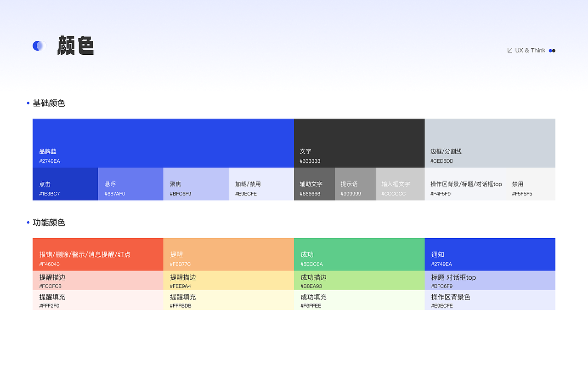Click the bullet icon before 功能颜色

28,223
